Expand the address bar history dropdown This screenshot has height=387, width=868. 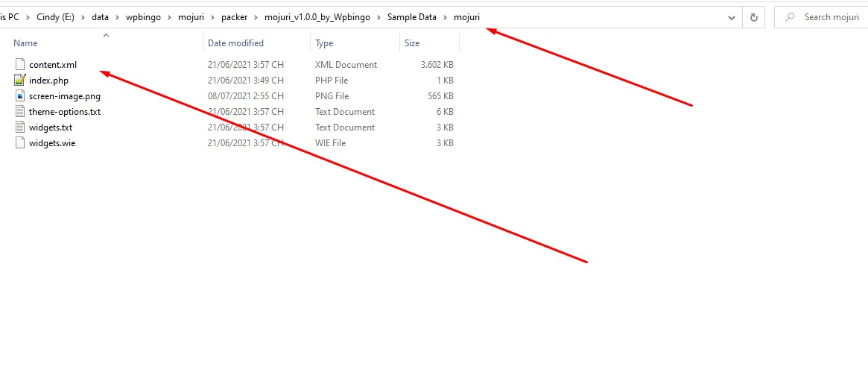point(732,17)
